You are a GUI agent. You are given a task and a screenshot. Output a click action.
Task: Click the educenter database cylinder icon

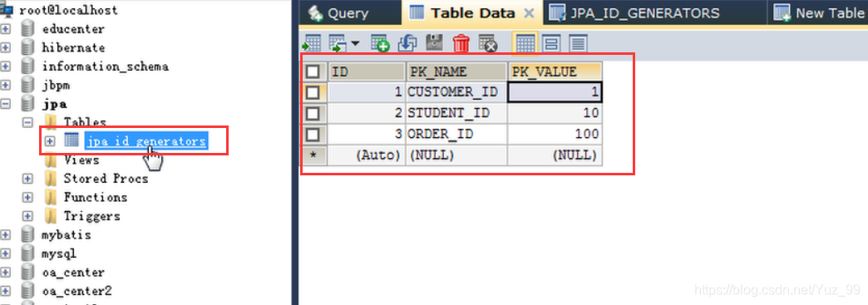27,28
